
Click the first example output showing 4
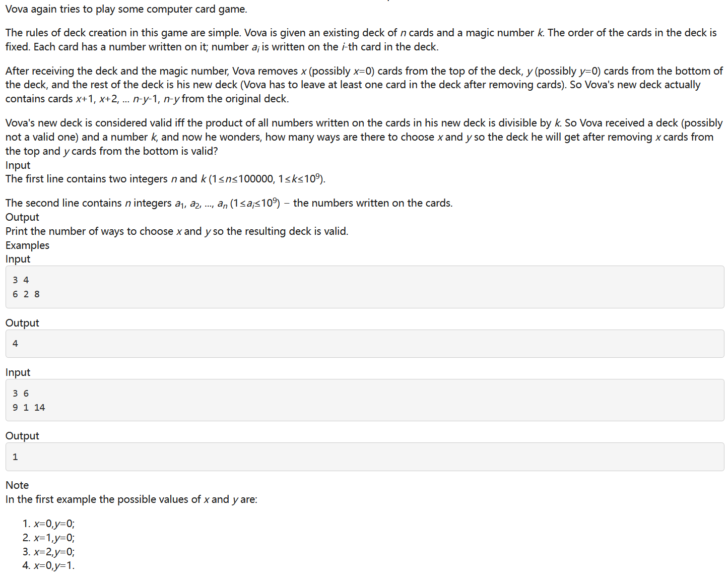coord(364,344)
